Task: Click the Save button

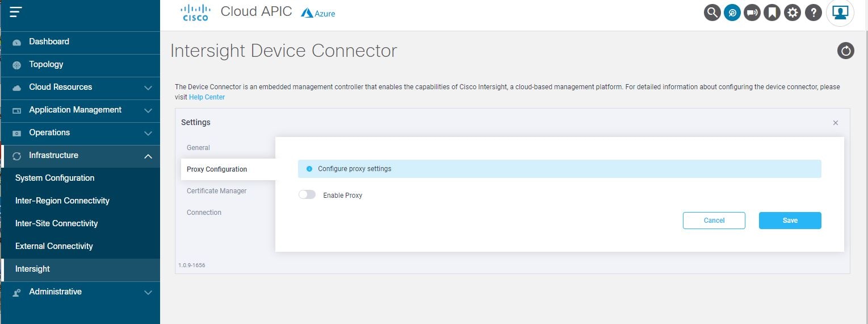Action: click(x=790, y=221)
